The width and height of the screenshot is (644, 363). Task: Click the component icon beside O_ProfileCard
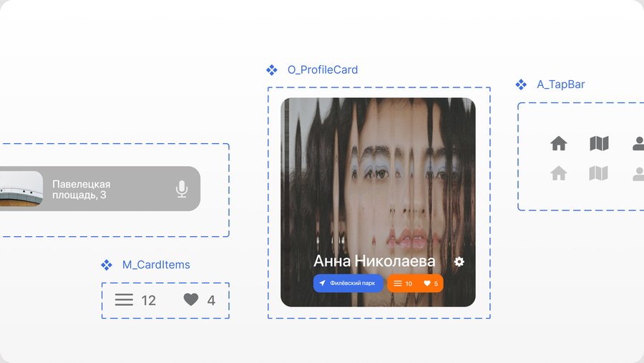[271, 70]
